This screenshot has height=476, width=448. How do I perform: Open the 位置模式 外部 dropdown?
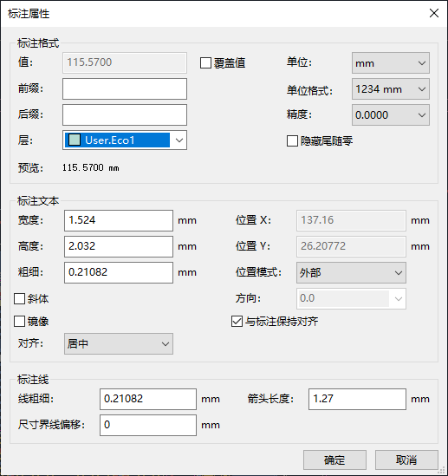[x=351, y=272]
